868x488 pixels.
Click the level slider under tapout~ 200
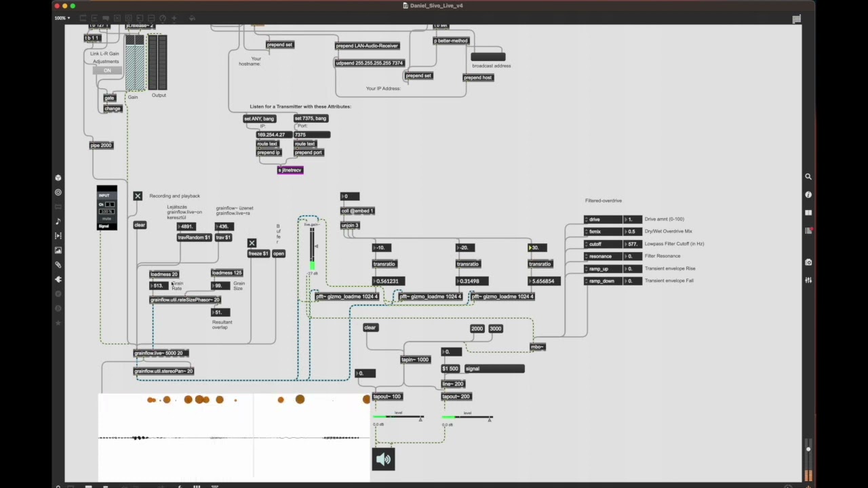pos(467,418)
